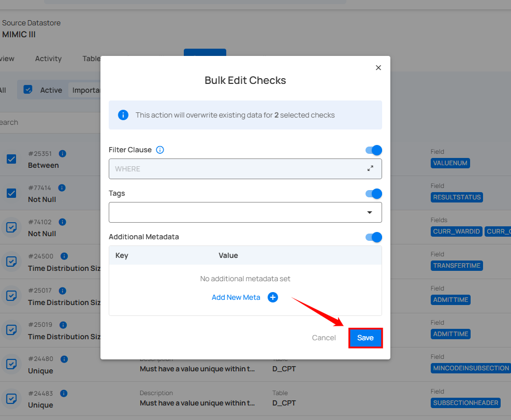
Task: Click the MIMIC III datastore name
Action: coord(19,34)
